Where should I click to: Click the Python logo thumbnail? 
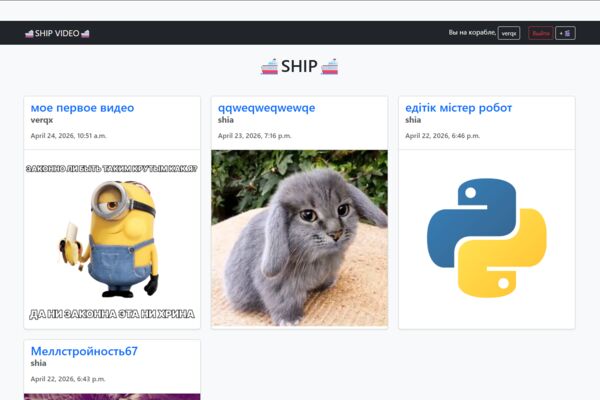(487, 239)
